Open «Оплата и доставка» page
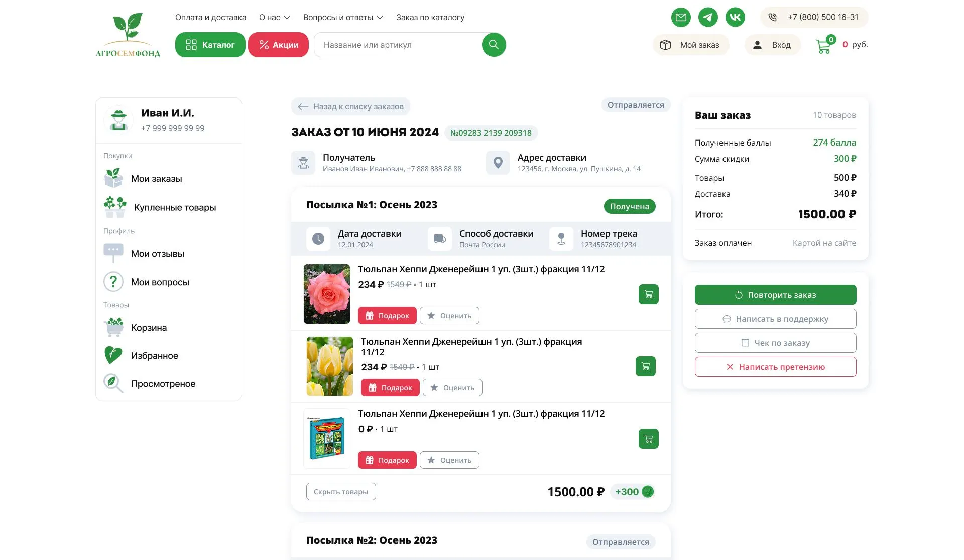Screen dimensions: 964x560 click(x=210, y=18)
